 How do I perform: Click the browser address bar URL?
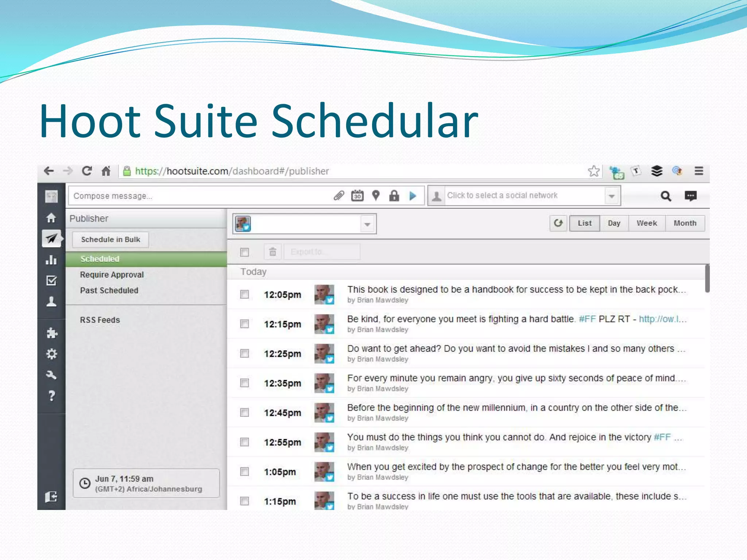[x=232, y=171]
